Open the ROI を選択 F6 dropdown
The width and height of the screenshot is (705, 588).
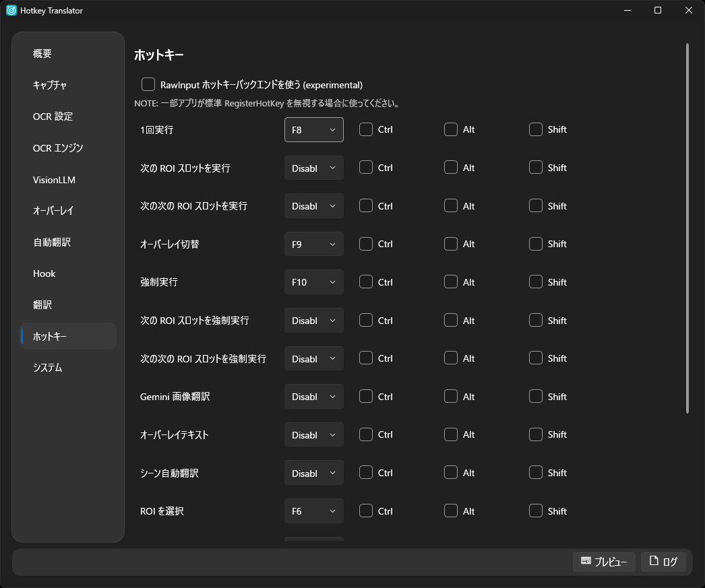(314, 511)
